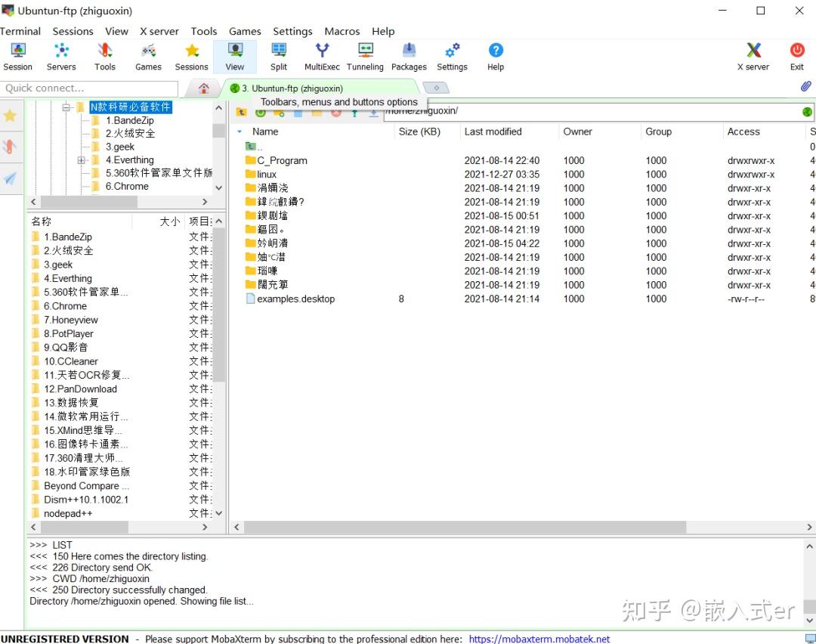Open the Packages manager
Image resolution: width=816 pixels, height=644 pixels.
click(409, 54)
